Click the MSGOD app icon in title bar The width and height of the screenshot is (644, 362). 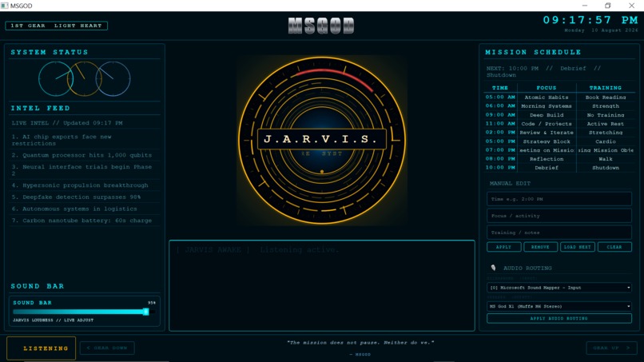(5, 6)
